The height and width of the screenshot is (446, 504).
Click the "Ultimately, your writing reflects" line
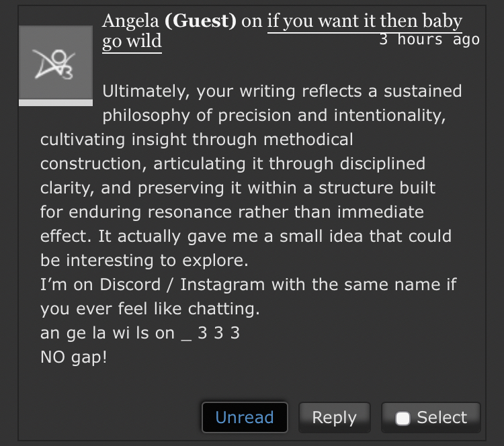click(282, 91)
